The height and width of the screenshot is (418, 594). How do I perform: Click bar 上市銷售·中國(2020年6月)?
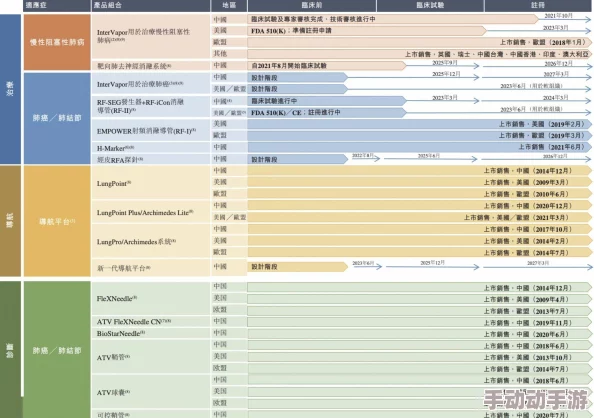click(x=420, y=334)
